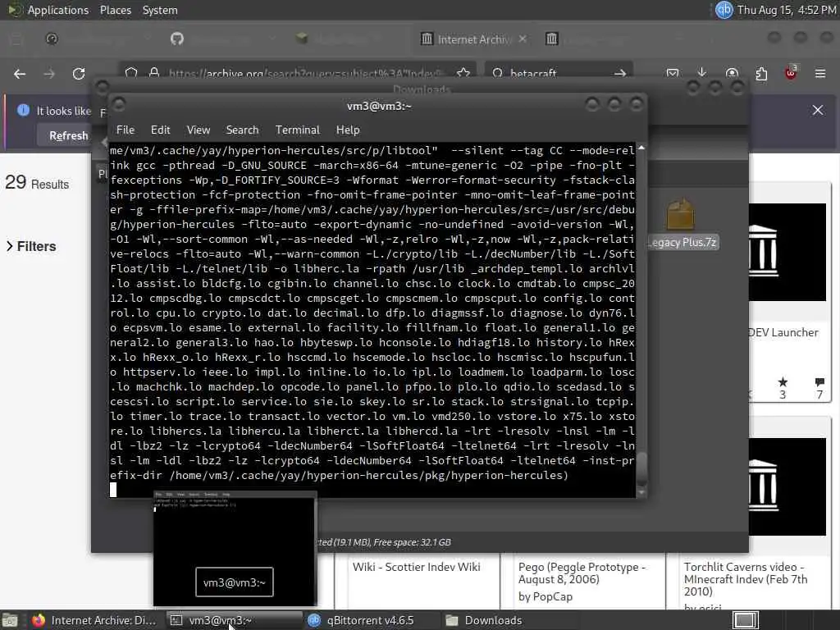Click the Refresh button in notification bar
Image resolution: width=840 pixels, height=630 pixels.
point(68,135)
